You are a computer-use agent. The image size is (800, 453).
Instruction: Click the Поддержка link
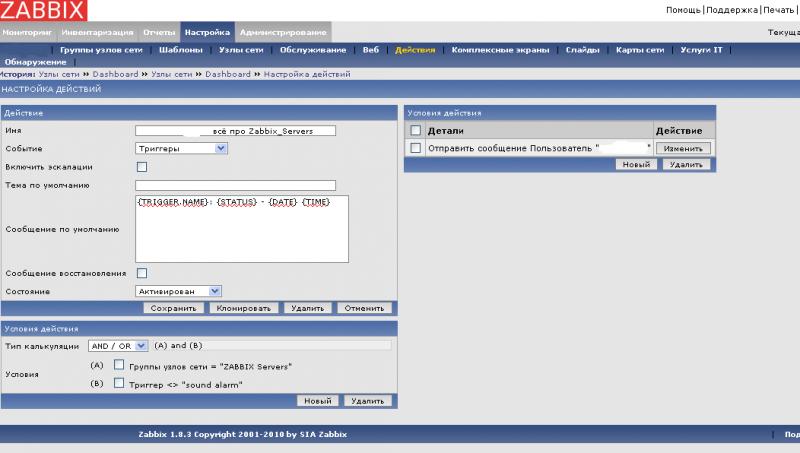732,10
